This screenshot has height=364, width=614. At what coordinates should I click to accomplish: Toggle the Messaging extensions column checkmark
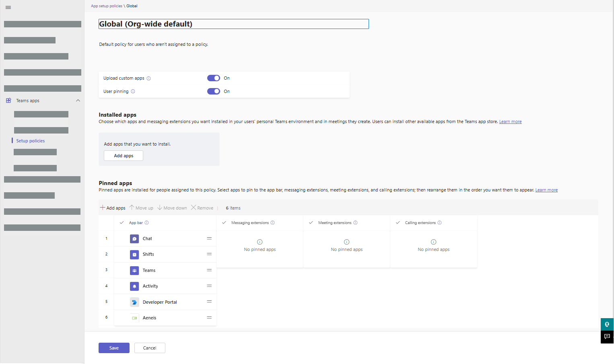(224, 222)
